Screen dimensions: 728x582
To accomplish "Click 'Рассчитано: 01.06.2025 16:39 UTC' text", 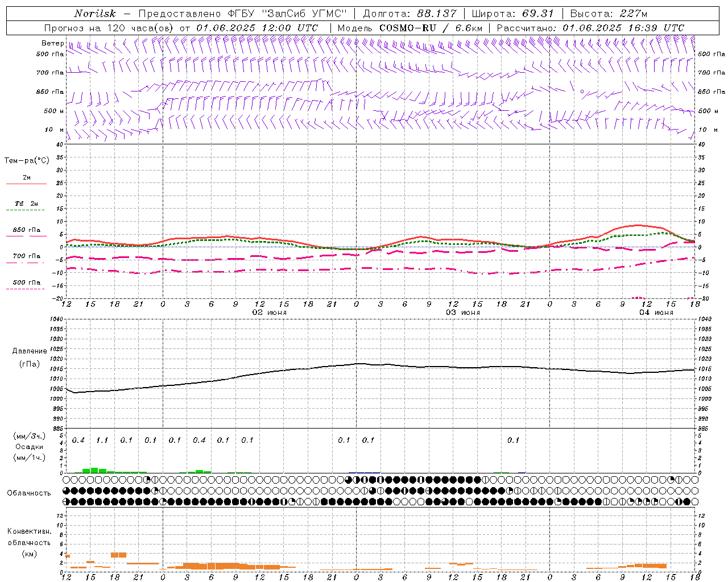I will point(590,28).
